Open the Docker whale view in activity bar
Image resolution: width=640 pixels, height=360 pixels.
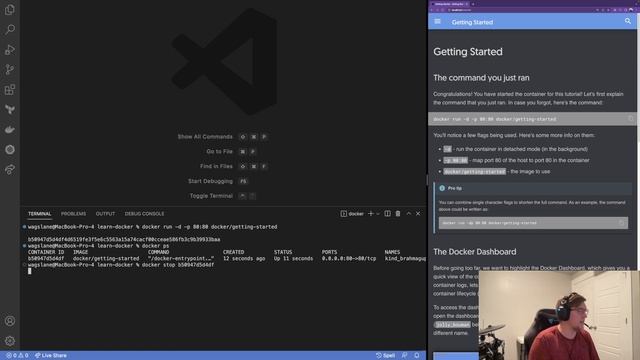click(10, 130)
